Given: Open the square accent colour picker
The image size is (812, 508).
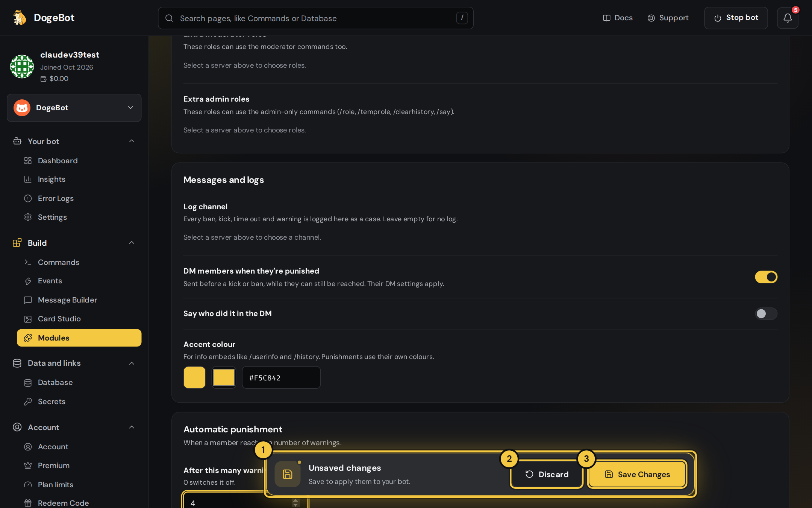Looking at the screenshot, I should 224,377.
